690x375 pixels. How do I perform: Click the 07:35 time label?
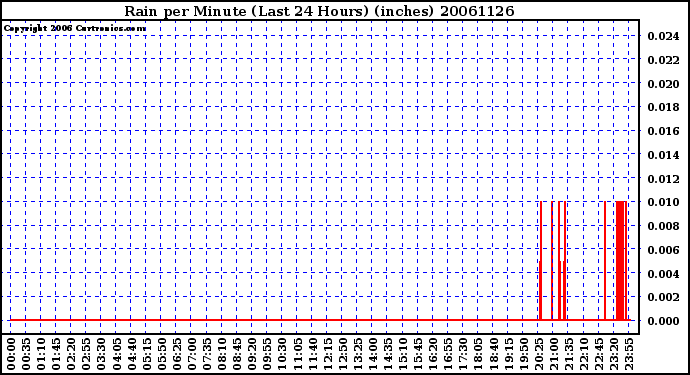[x=206, y=354]
